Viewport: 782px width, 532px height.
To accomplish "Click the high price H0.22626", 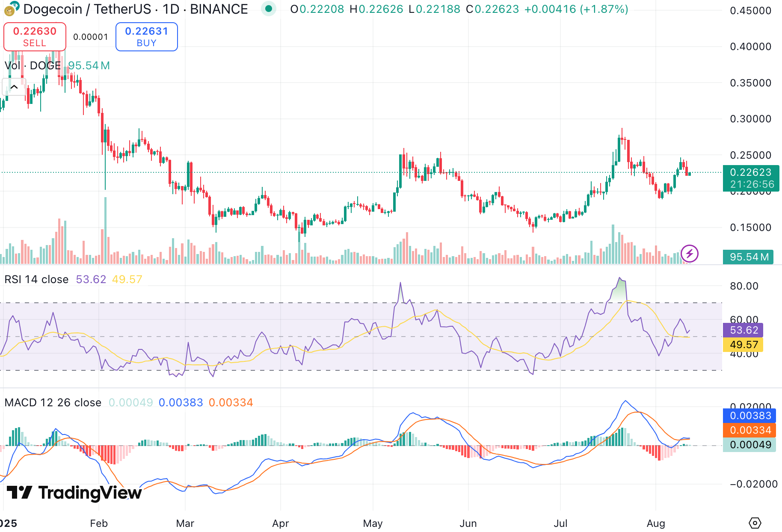I will tap(376, 9).
